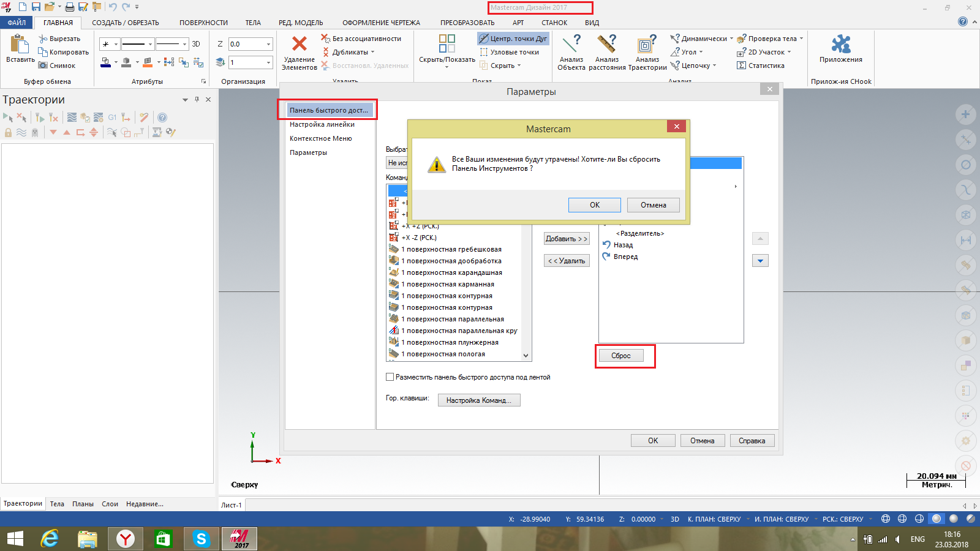Switch to the ПОВЕРХНОСТИ ribbon tab
The image size is (980, 551).
coord(203,23)
